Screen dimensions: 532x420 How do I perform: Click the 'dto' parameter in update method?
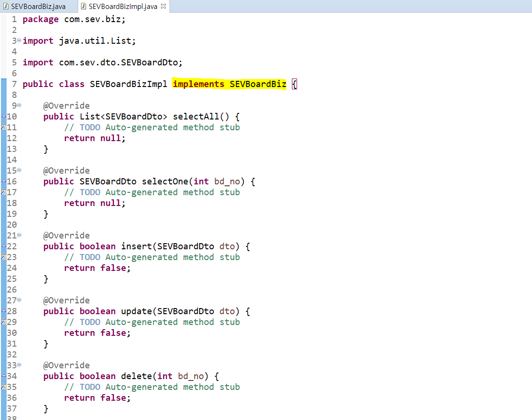(x=227, y=311)
